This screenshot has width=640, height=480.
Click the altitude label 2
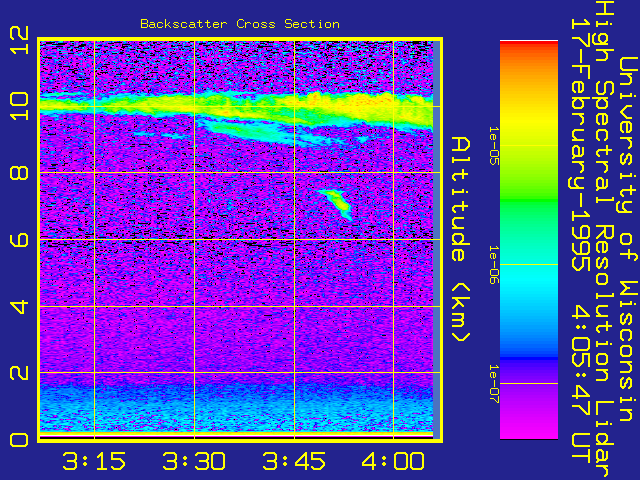point(19,373)
